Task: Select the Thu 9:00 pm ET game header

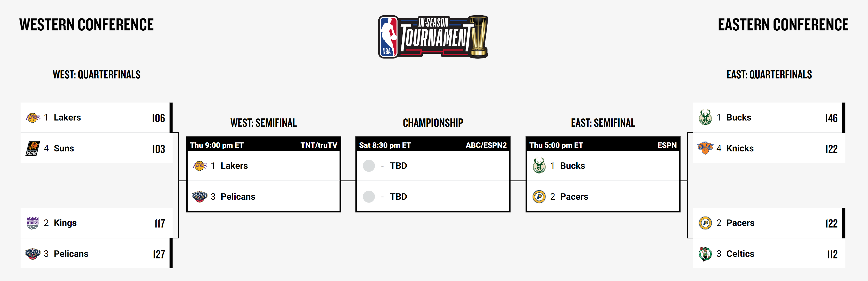Action: [x=263, y=145]
